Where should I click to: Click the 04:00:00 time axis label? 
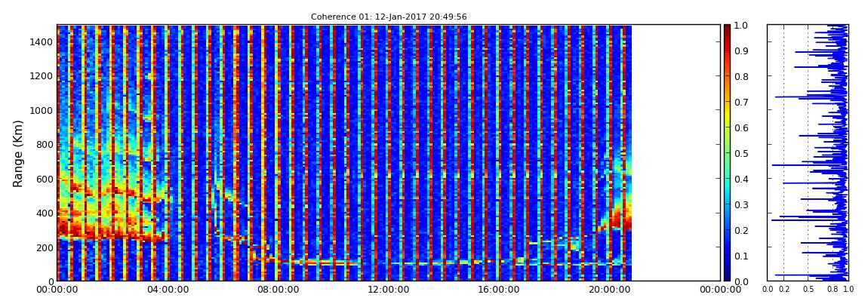pyautogui.click(x=167, y=290)
